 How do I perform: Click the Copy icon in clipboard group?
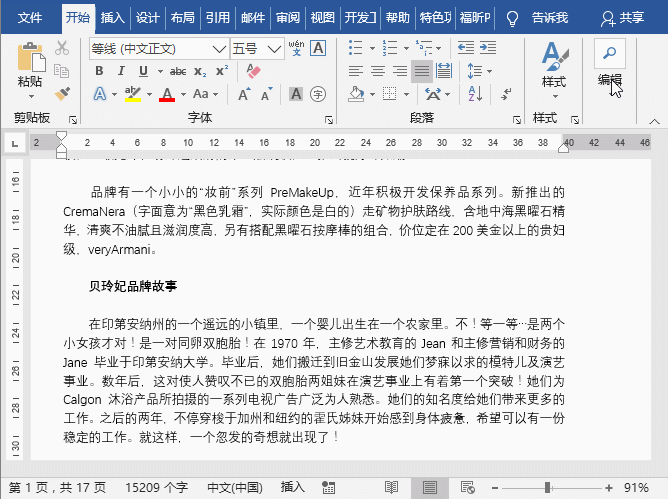click(62, 71)
